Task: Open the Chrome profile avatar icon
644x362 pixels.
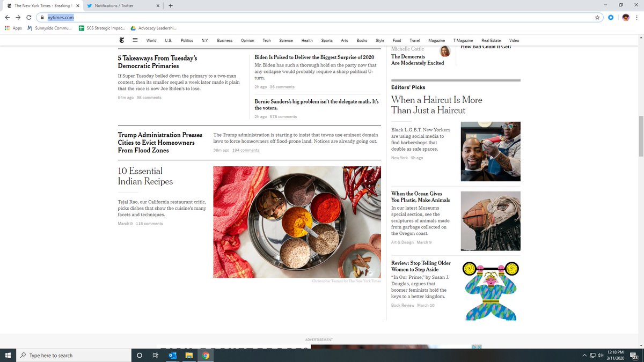Action: coord(625,17)
